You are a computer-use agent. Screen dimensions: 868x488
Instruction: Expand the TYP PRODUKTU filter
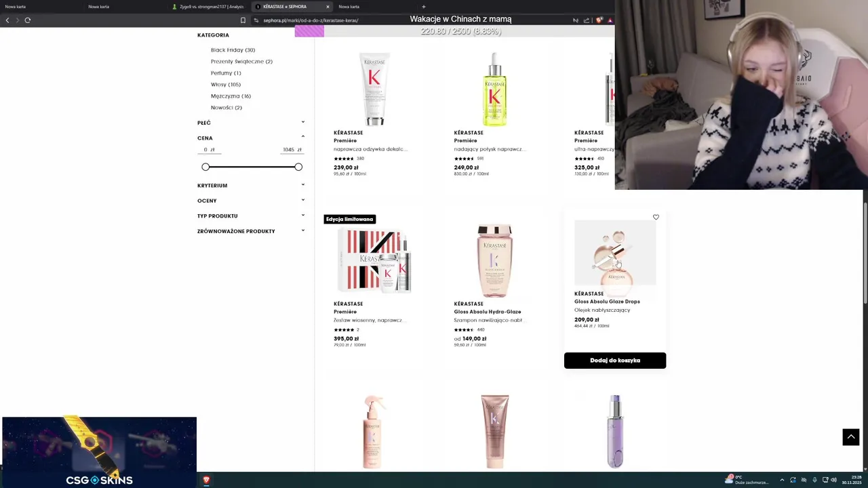click(251, 216)
